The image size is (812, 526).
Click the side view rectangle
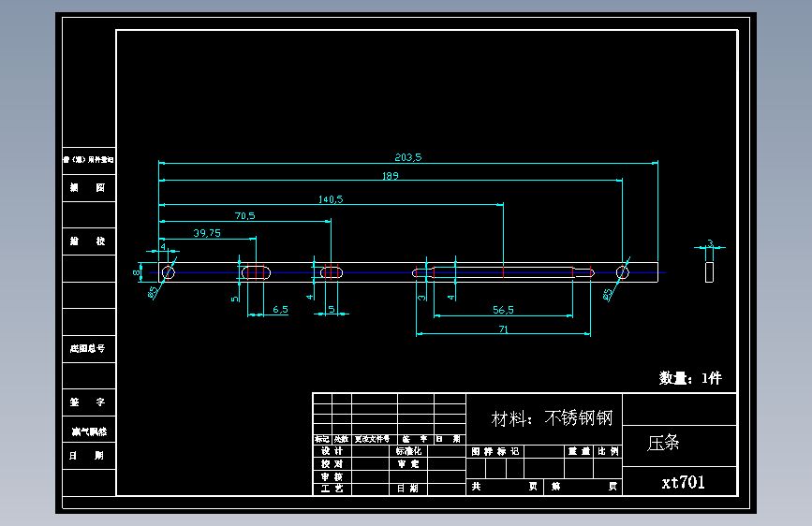(x=710, y=272)
